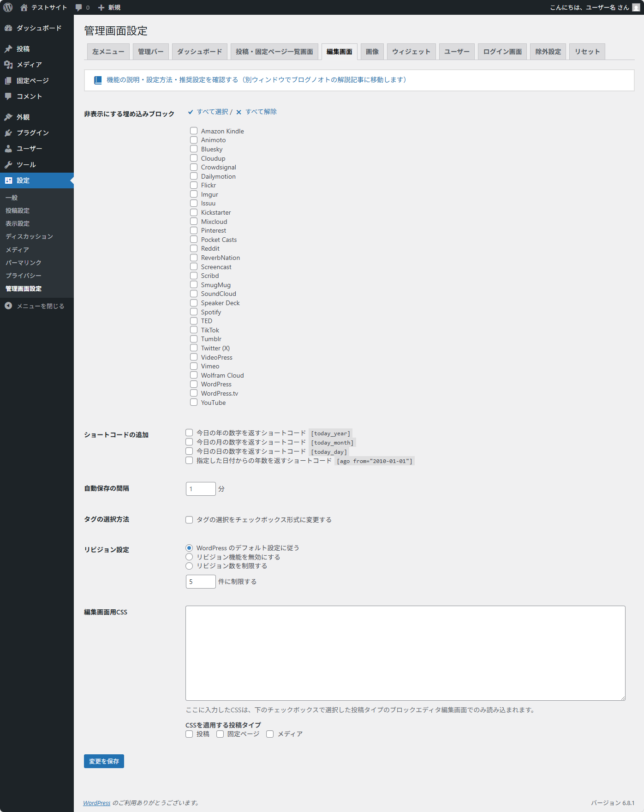This screenshot has height=812, width=644.
Task: Click the WordPress logo icon in admin bar
Action: (8, 7)
